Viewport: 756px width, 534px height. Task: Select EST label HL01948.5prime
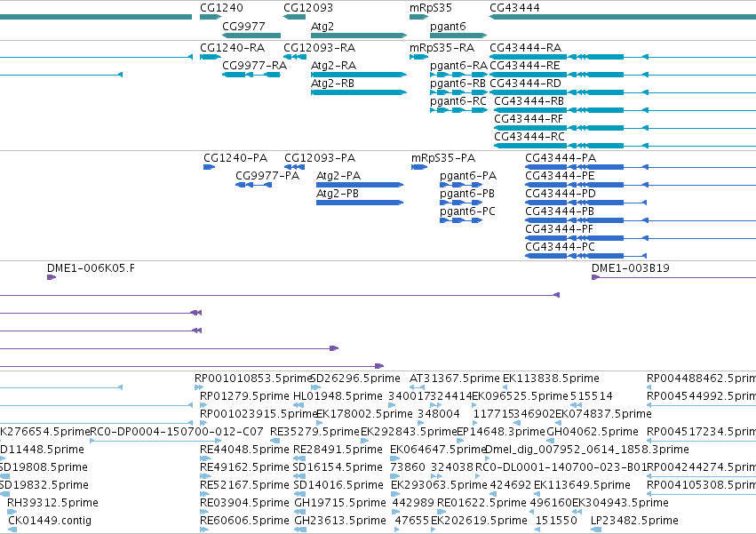(x=338, y=396)
